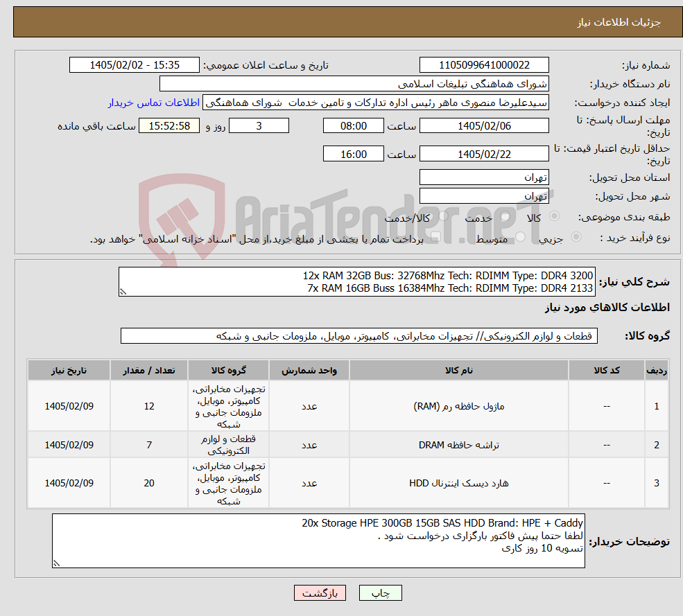683x616 pixels.
Task: Click the deadline time field 08:00
Action: [x=353, y=126]
